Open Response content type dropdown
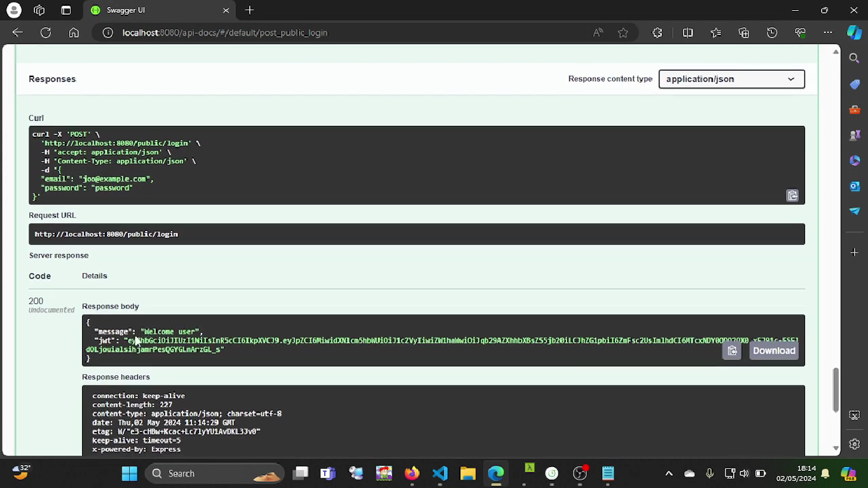Image resolution: width=868 pixels, height=488 pixels. [731, 79]
